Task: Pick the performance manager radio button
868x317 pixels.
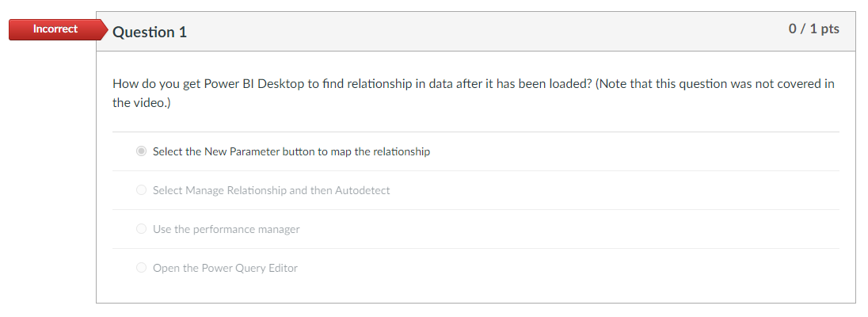Action: pyautogui.click(x=141, y=229)
